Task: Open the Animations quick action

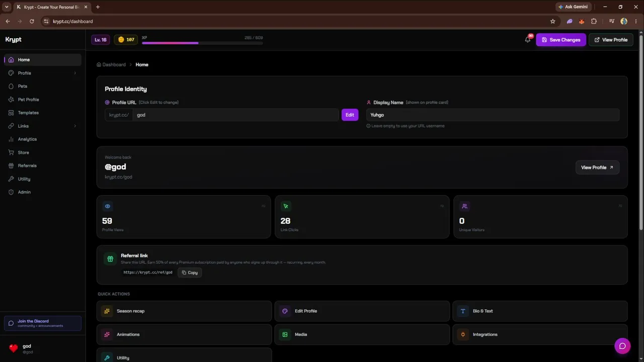Action: 184,334
